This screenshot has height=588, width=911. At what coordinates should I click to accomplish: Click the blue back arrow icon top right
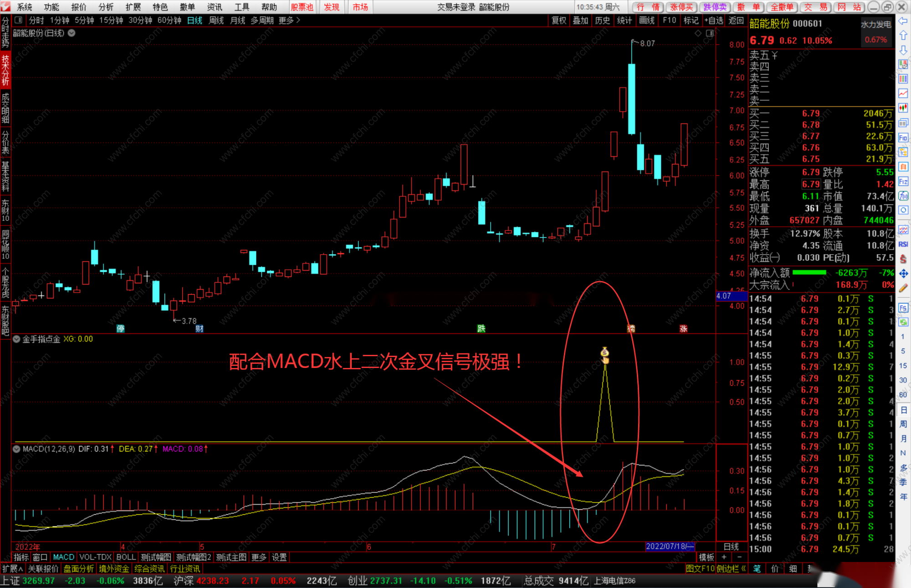pos(903,21)
